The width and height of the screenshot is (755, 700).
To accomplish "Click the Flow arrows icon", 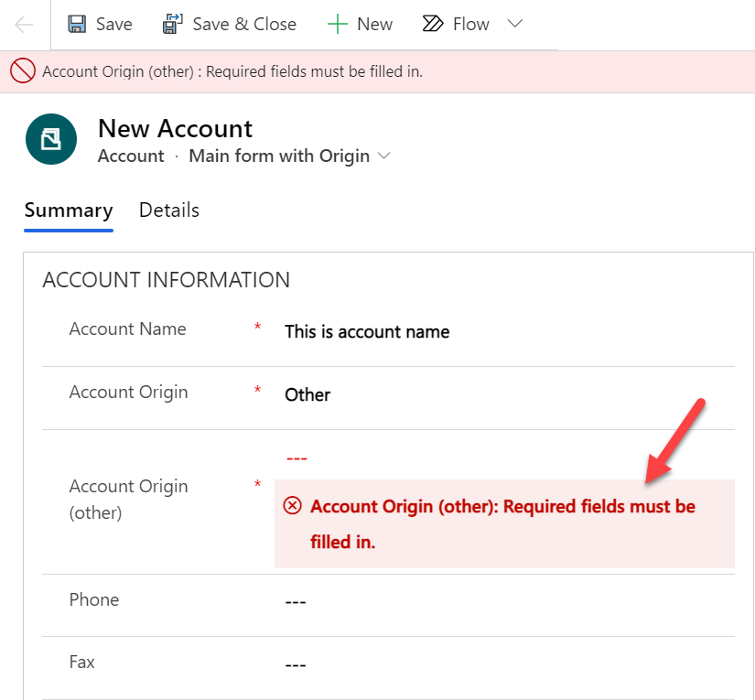I will pos(433,25).
